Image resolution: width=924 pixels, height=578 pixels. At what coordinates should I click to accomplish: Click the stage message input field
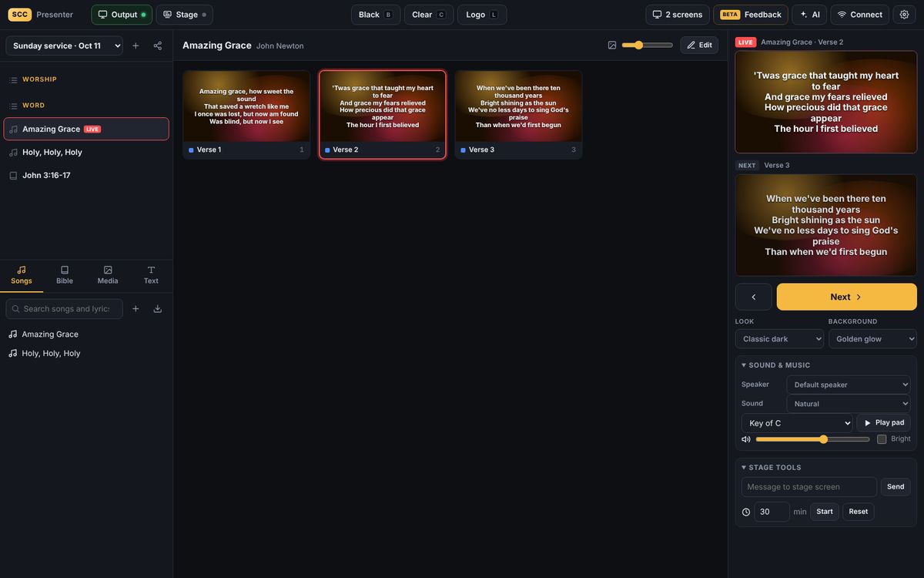pos(809,487)
